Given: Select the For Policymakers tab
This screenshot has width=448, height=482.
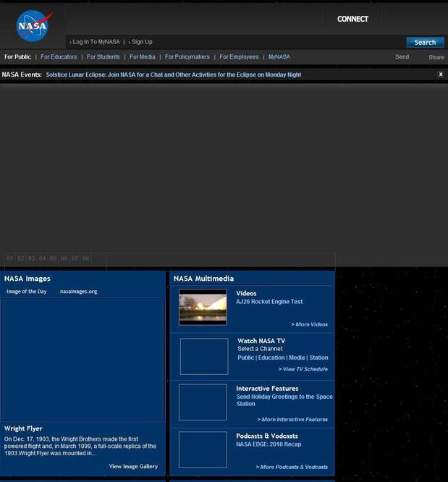Looking at the screenshot, I should tap(187, 57).
